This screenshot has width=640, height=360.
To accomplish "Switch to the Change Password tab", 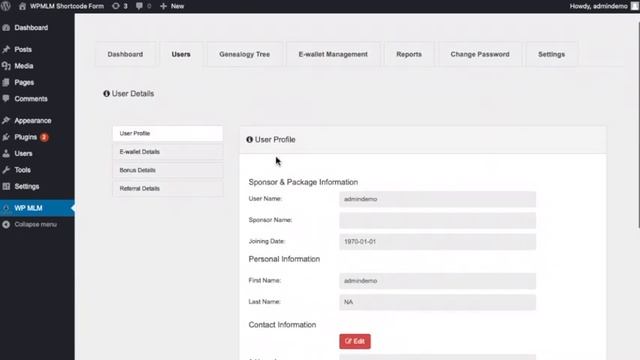I will point(480,54).
